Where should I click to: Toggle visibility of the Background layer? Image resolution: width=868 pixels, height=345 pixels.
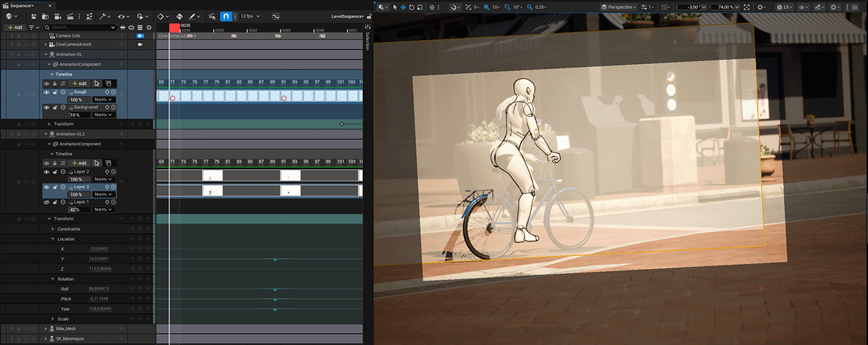47,108
